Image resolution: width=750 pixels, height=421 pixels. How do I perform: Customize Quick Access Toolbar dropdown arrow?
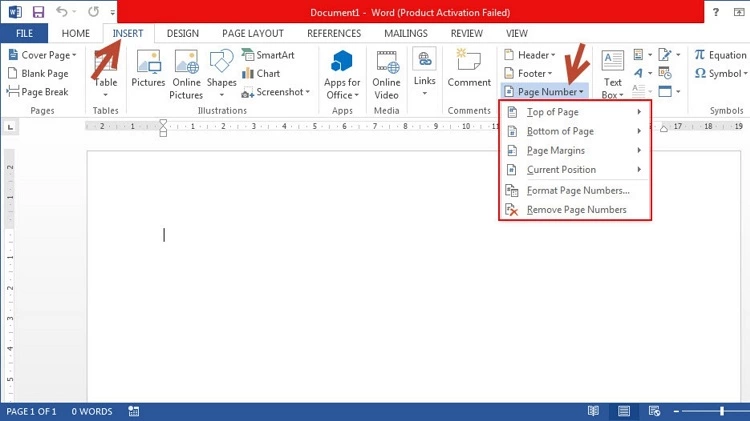pyautogui.click(x=112, y=12)
